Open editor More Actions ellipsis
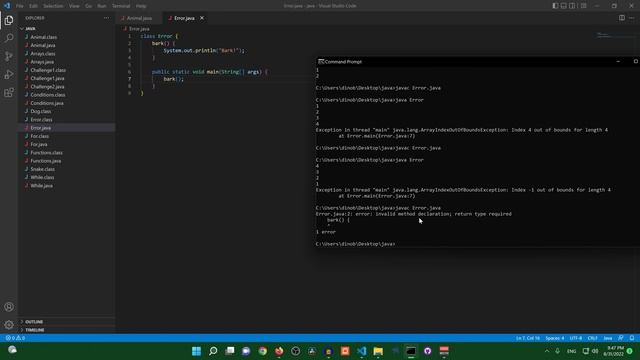The image size is (640, 360). [x=631, y=18]
